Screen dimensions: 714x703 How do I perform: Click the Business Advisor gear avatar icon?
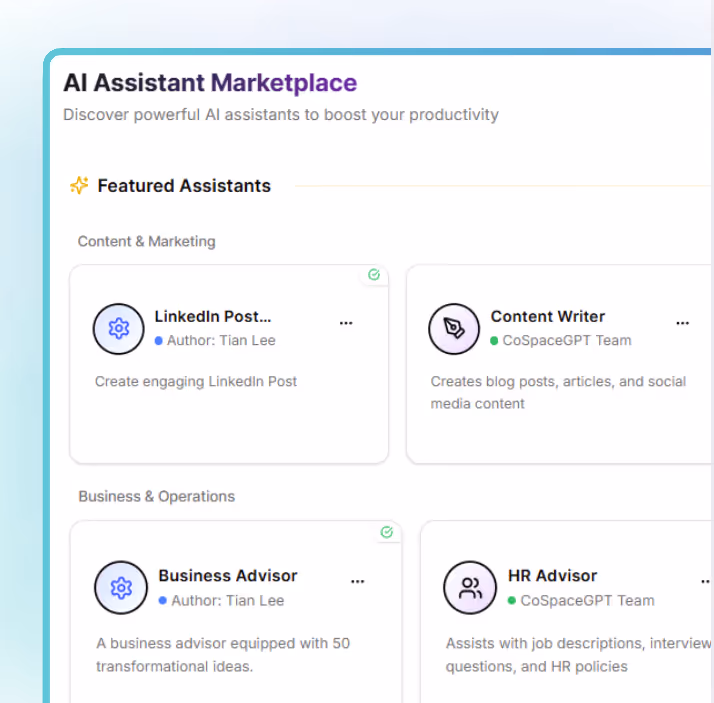click(x=121, y=588)
